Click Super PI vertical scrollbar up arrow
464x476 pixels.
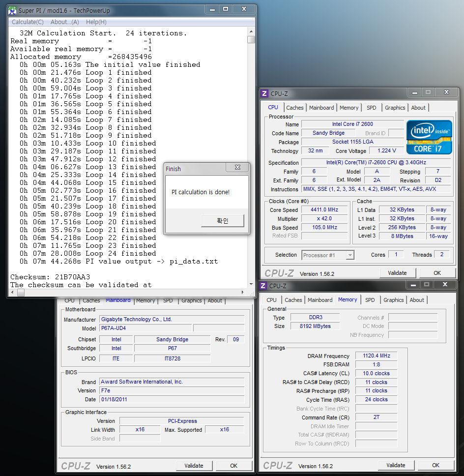pos(251,31)
